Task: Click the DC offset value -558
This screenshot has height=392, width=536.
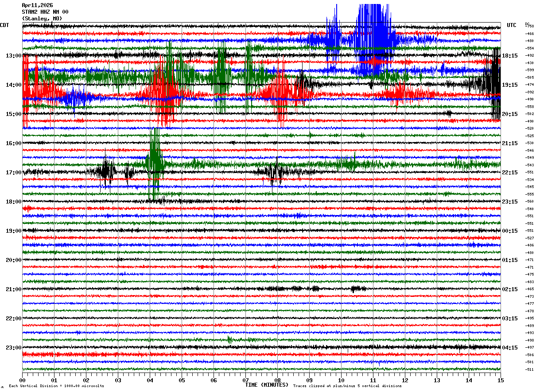Action: (529, 107)
